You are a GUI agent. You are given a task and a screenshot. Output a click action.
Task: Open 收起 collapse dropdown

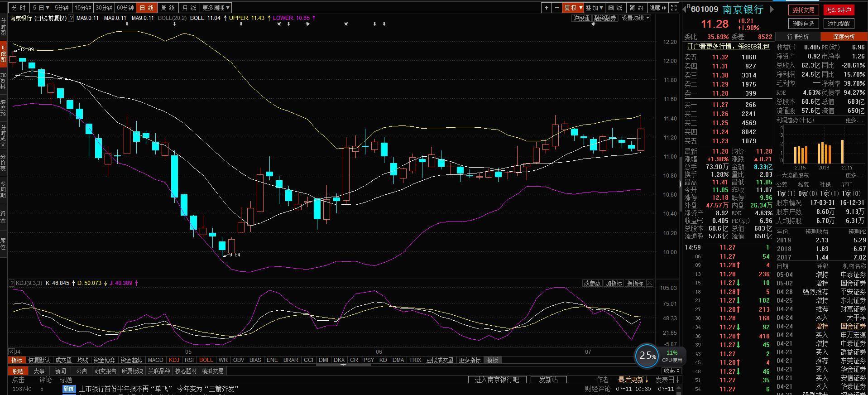click(671, 371)
